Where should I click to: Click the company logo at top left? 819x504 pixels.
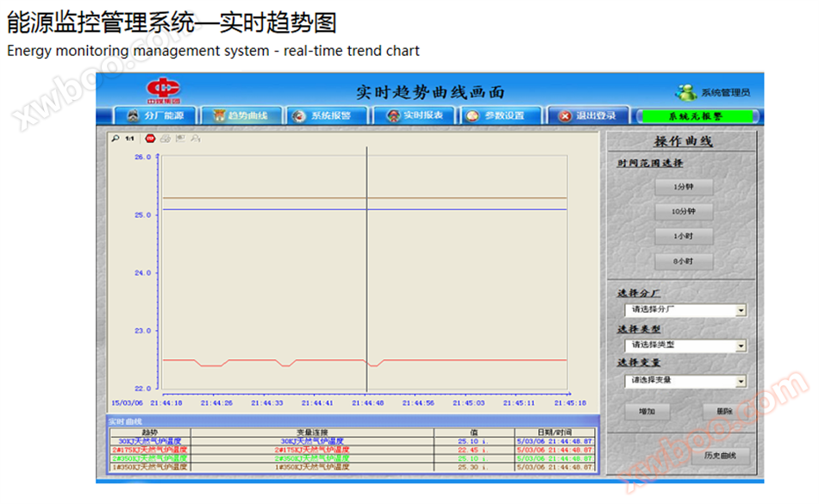tap(163, 90)
